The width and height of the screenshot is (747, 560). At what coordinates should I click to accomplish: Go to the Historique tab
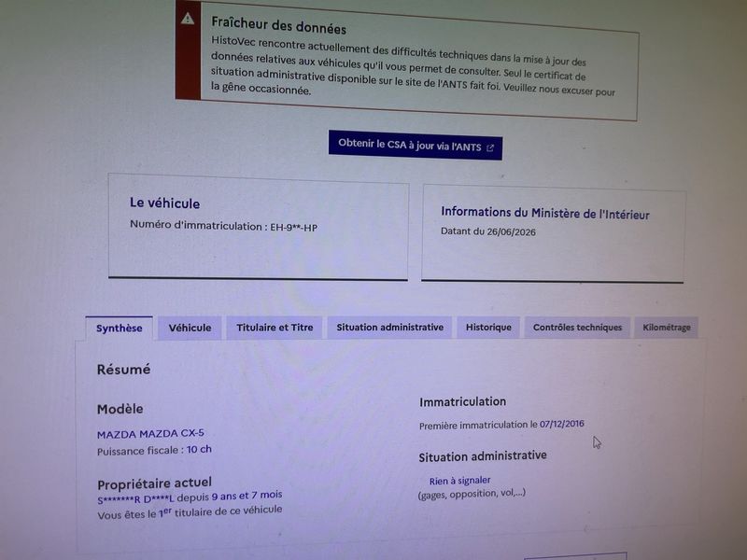tap(488, 328)
